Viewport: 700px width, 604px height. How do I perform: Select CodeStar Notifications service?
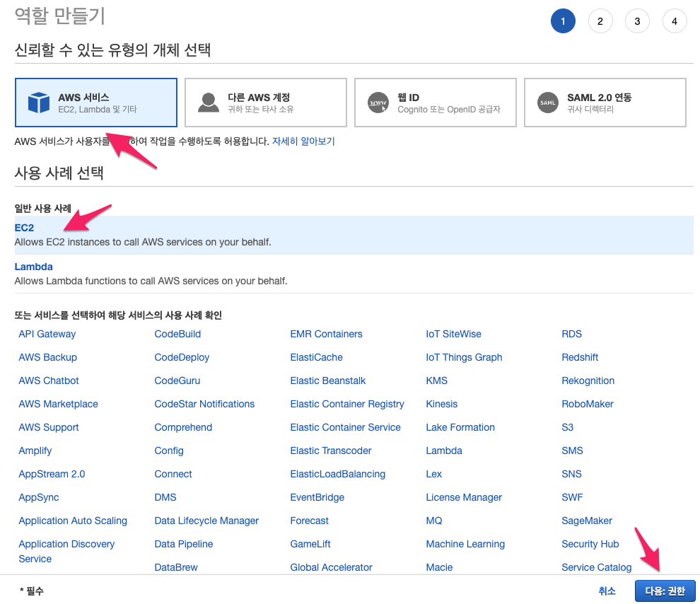(x=204, y=404)
